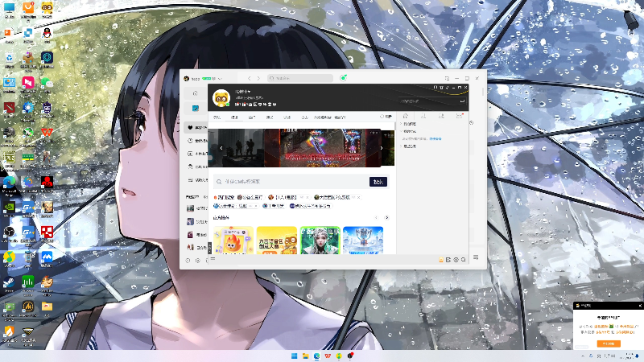Go to next recommended page with the right arrow
The height and width of the screenshot is (362, 644).
386,217
